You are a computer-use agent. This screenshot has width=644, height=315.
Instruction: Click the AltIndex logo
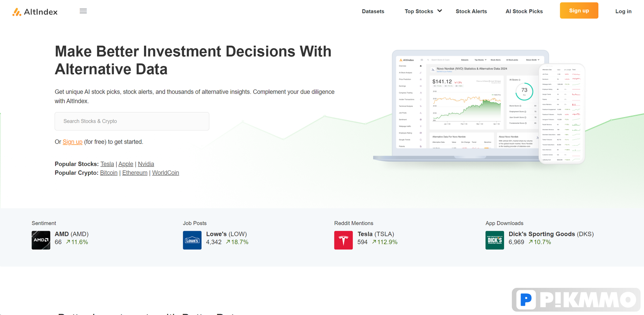coord(35,12)
